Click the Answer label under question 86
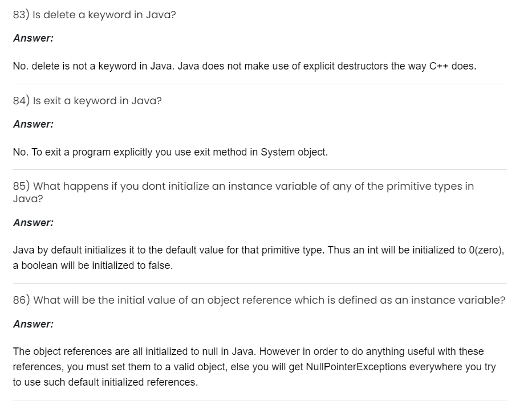Screen dimensions: 532x405 tap(33, 324)
